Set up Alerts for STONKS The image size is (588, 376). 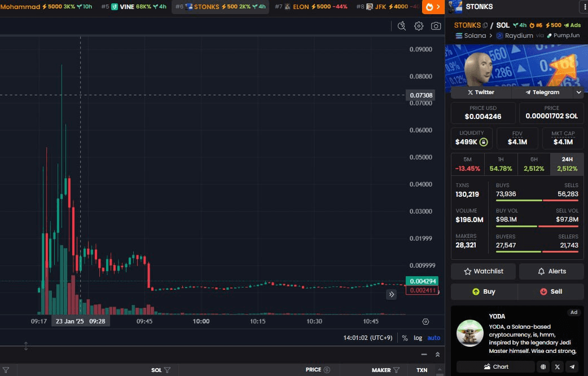click(552, 271)
